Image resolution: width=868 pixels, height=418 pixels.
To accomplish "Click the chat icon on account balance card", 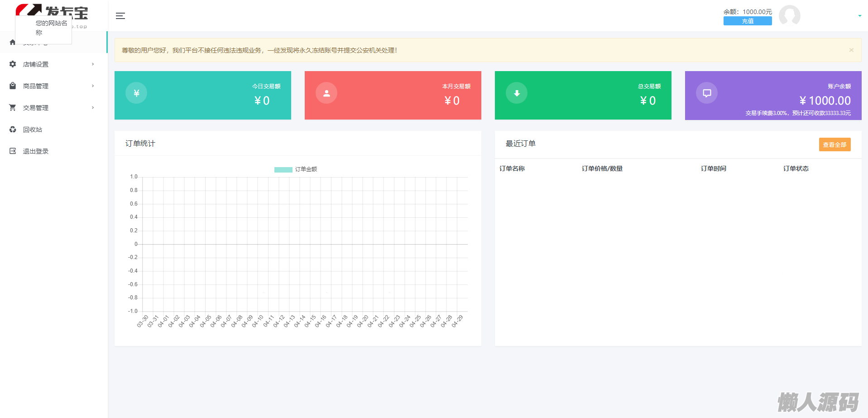I will (x=707, y=93).
